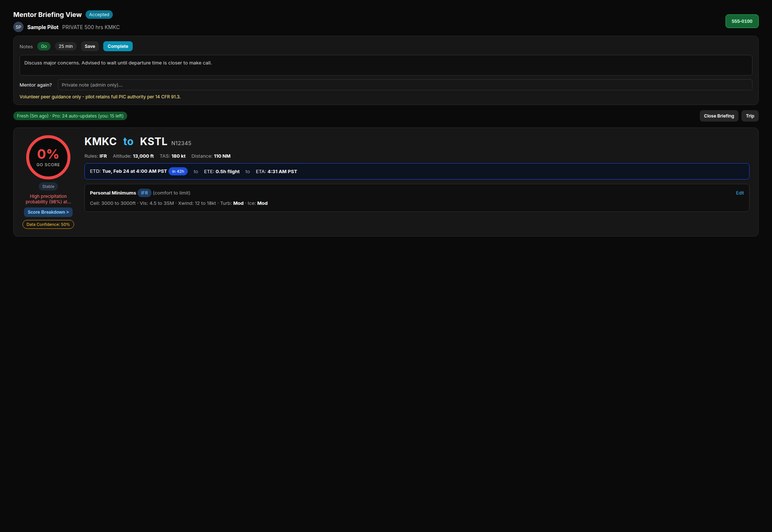Click the ETA '4:31 AM PST' value
The image size is (772, 532).
[282, 172]
